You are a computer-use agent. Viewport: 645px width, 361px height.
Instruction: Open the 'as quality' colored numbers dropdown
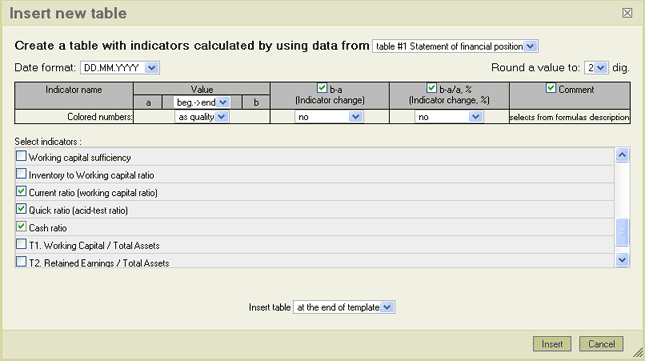[x=202, y=117]
